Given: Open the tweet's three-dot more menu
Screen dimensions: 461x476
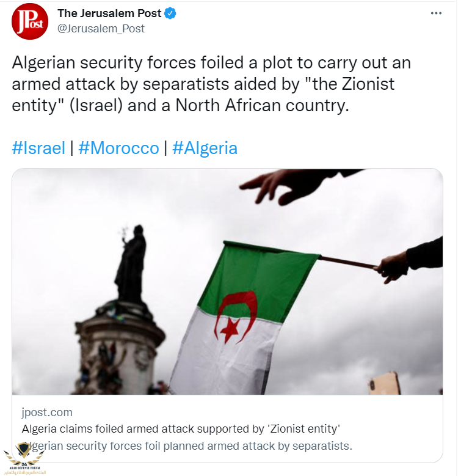Looking at the screenshot, I should [435, 13].
